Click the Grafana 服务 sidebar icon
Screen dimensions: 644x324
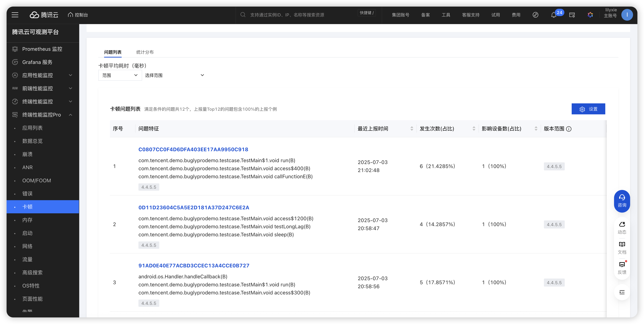coord(15,62)
